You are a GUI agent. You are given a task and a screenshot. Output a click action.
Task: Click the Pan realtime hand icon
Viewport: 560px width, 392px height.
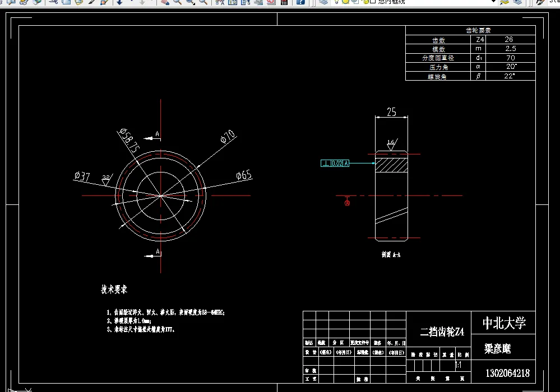click(165, 2)
